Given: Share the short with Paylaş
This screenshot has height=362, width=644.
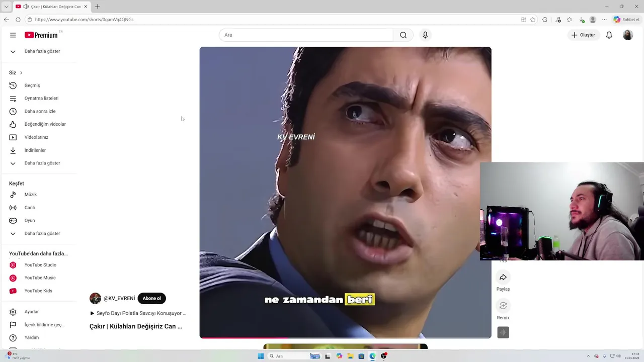Looking at the screenshot, I should click(503, 278).
